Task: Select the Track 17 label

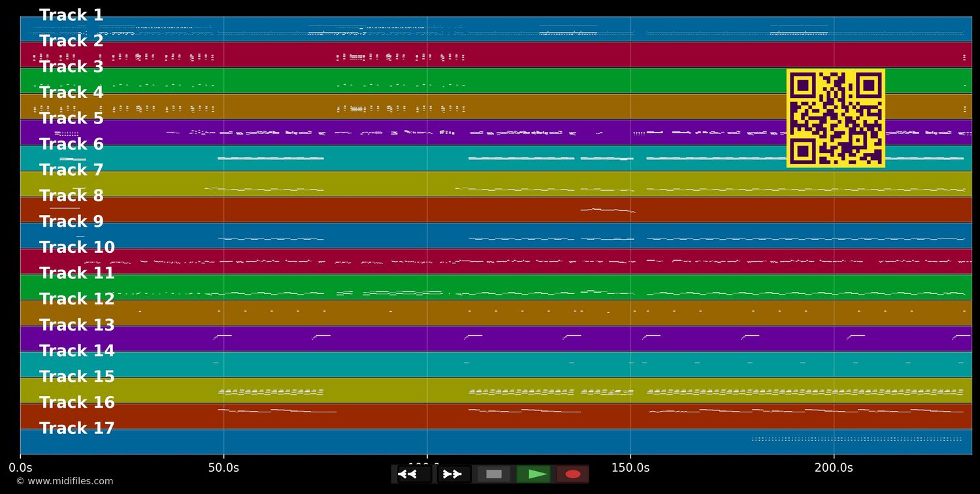Action: pos(77,429)
